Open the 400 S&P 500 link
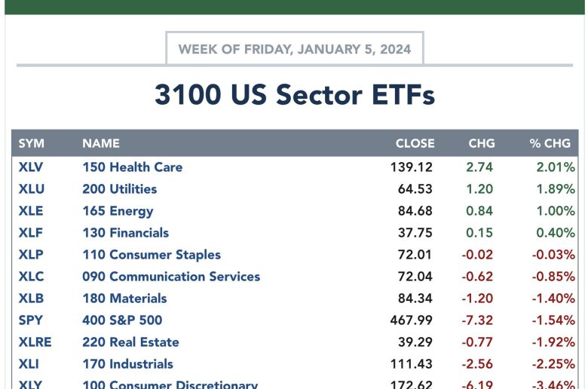This screenshot has height=389, width=588. pos(122,320)
